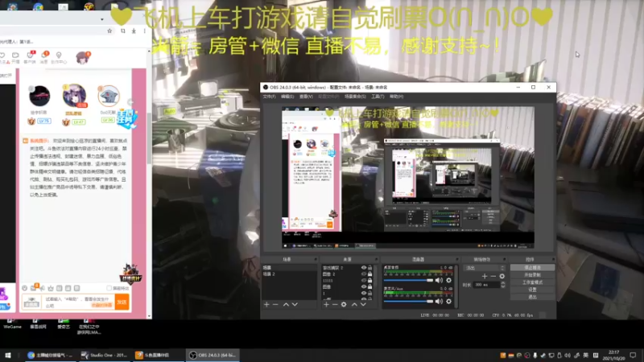Click the 停止推流 button
The image size is (644, 362).
click(x=532, y=268)
